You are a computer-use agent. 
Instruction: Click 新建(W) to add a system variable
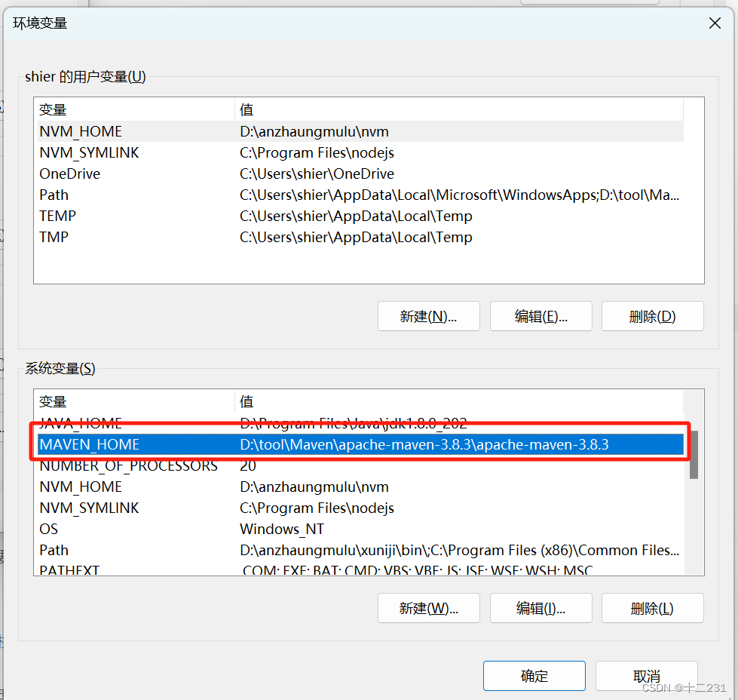(428, 608)
